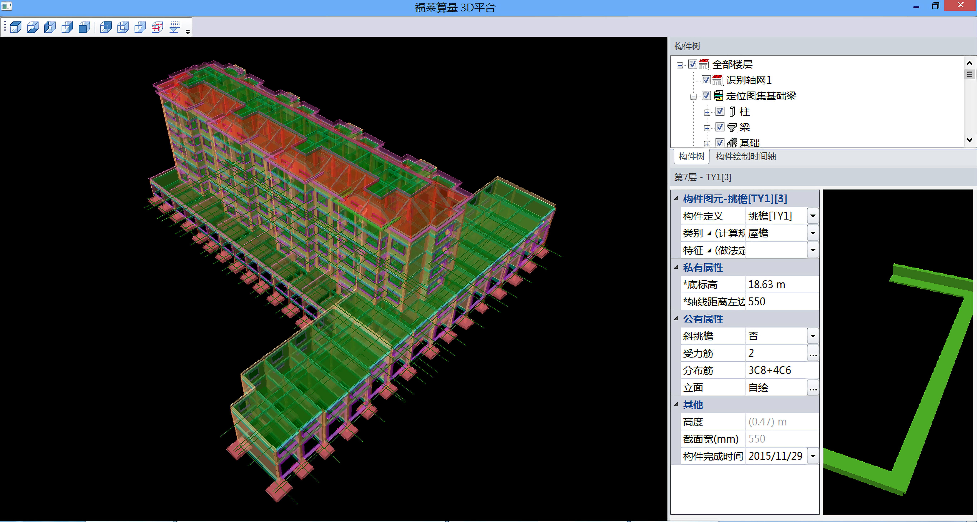Screen dimensions: 980x522
Task: Toggle the 梁 checkbox
Action: tap(720, 127)
